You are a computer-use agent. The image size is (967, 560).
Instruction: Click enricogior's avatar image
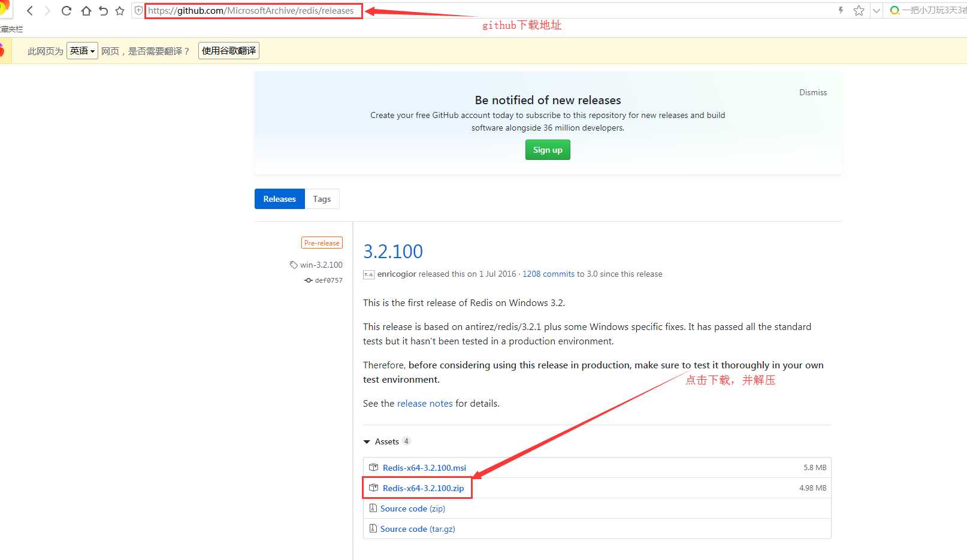(369, 274)
